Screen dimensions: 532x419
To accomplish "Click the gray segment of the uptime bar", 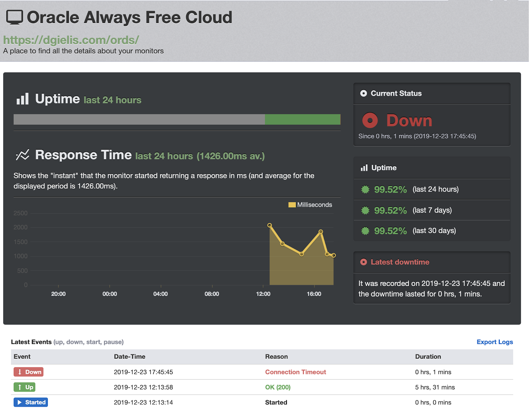I will pyautogui.click(x=139, y=119).
